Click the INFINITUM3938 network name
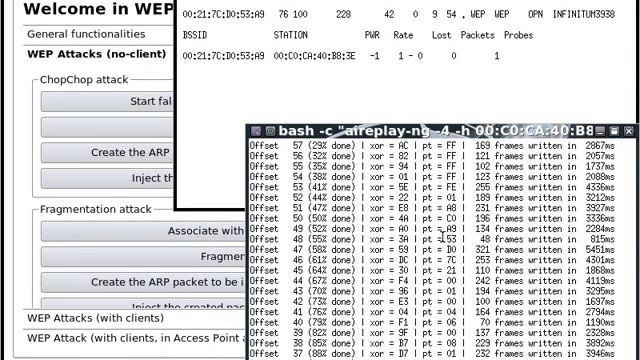 click(x=584, y=14)
